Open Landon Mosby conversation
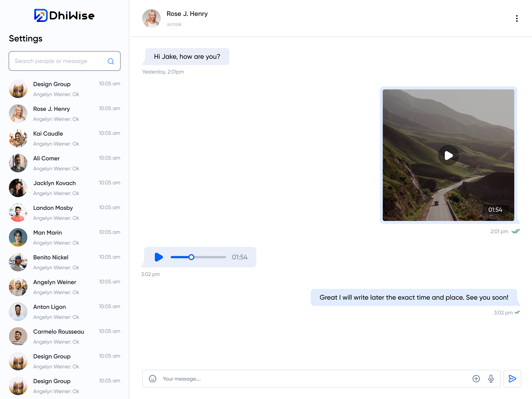 64,213
